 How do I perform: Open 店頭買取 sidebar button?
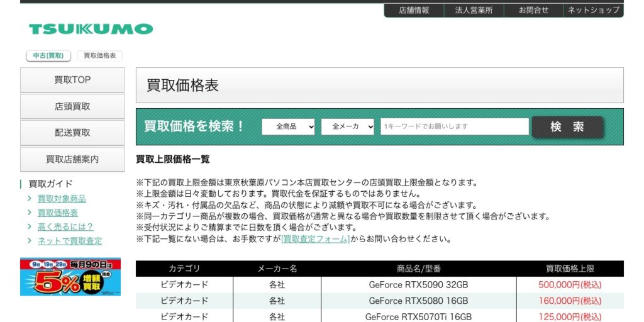pyautogui.click(x=72, y=106)
